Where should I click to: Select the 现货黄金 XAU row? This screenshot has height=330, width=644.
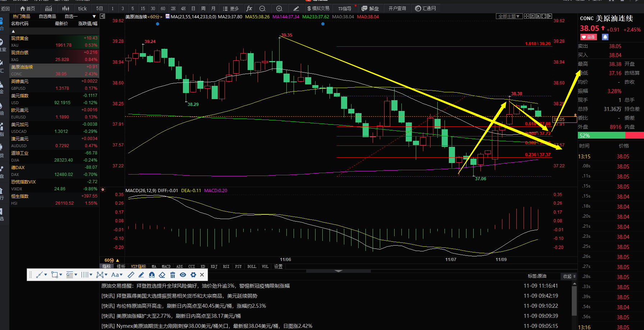54,42
